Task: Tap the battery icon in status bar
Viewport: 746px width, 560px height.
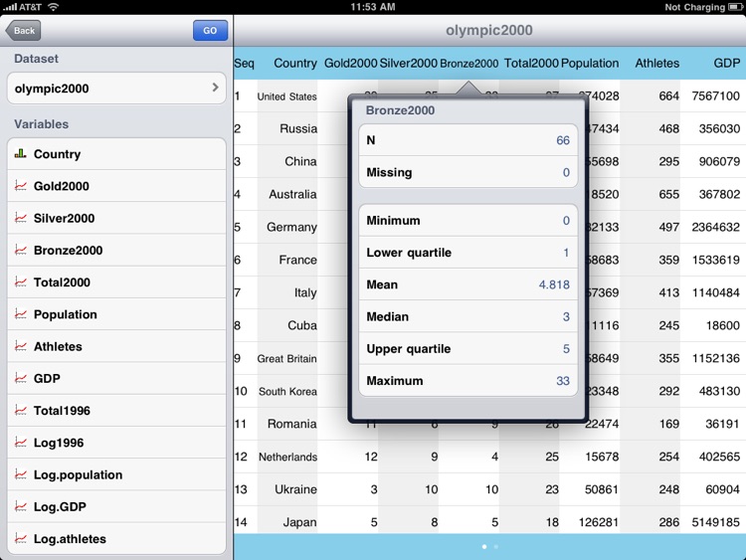Action: [735, 7]
